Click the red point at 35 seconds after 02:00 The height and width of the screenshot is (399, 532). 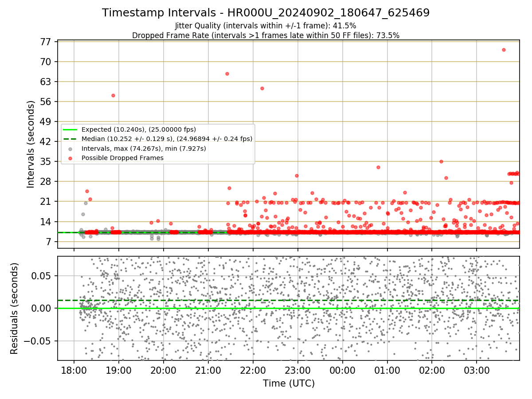(441, 161)
